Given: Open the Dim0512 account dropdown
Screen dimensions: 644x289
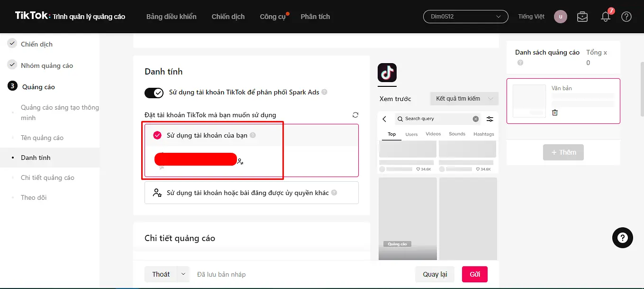Looking at the screenshot, I should pyautogui.click(x=466, y=17).
